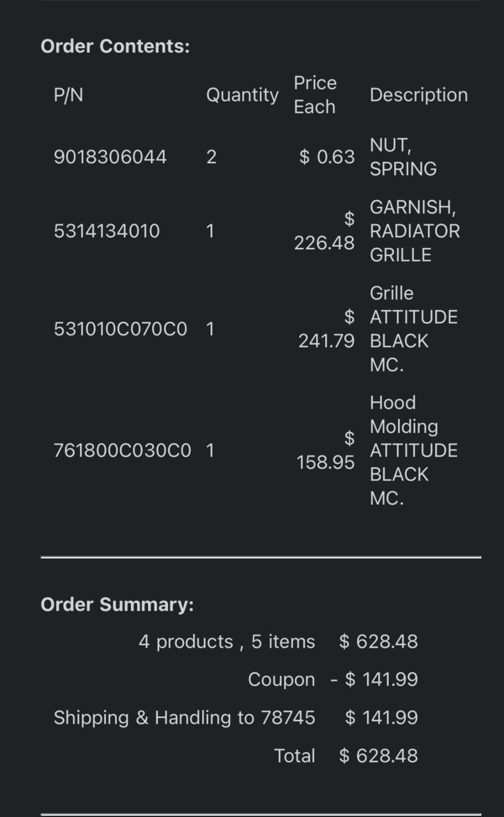Select part number 5314134010
The height and width of the screenshot is (817, 504).
coord(107,231)
